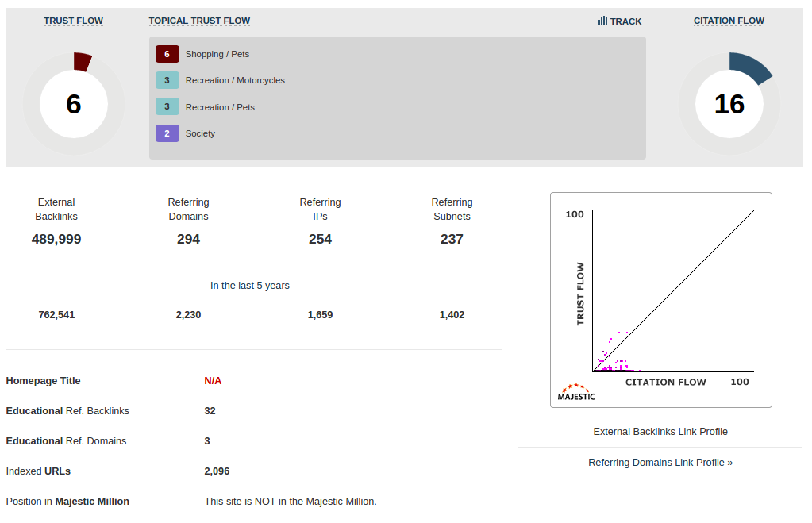Click the Topical Trust Flow heading

pyautogui.click(x=199, y=21)
